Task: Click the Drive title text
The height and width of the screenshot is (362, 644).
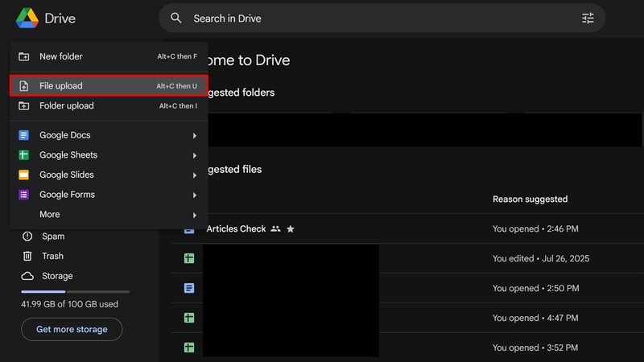Action: (60, 19)
